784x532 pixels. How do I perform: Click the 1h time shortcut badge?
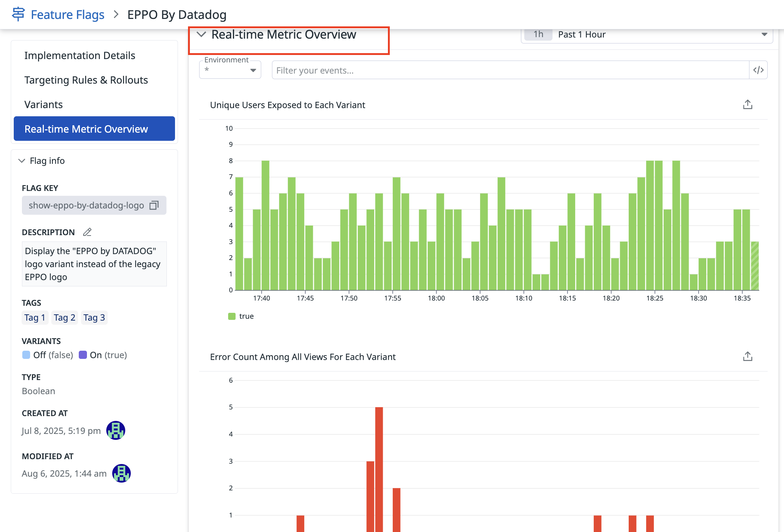[538, 35]
